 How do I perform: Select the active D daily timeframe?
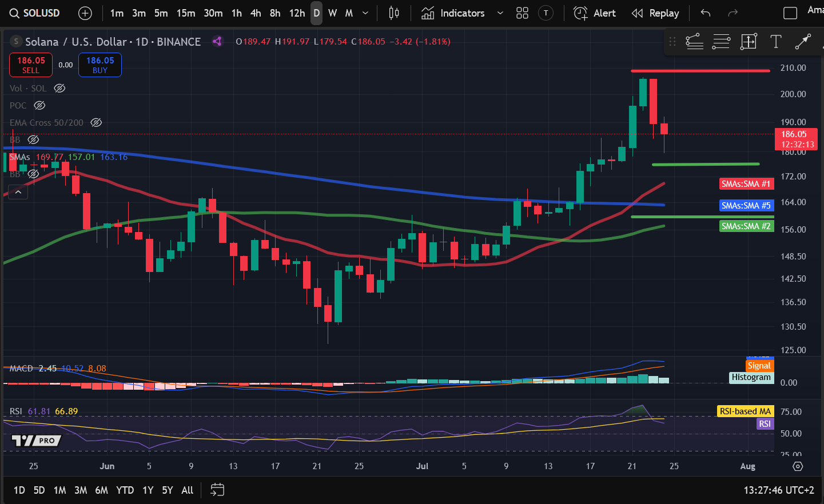316,13
